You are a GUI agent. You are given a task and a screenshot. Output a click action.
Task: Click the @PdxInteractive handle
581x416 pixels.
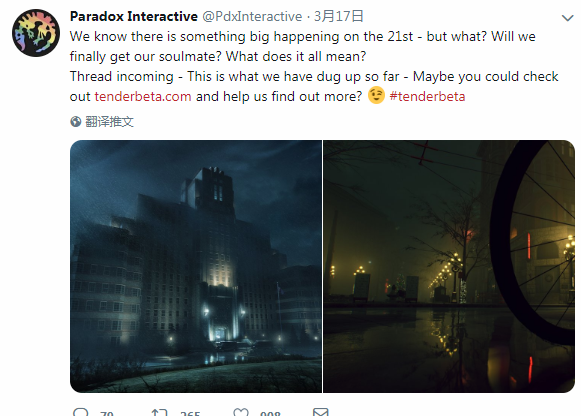click(x=252, y=16)
